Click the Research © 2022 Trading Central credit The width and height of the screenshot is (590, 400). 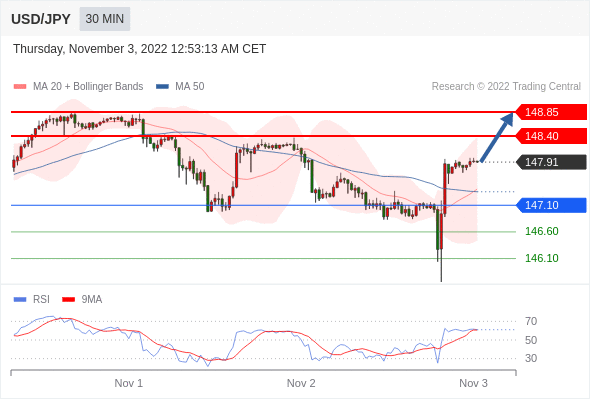pyautogui.click(x=506, y=87)
